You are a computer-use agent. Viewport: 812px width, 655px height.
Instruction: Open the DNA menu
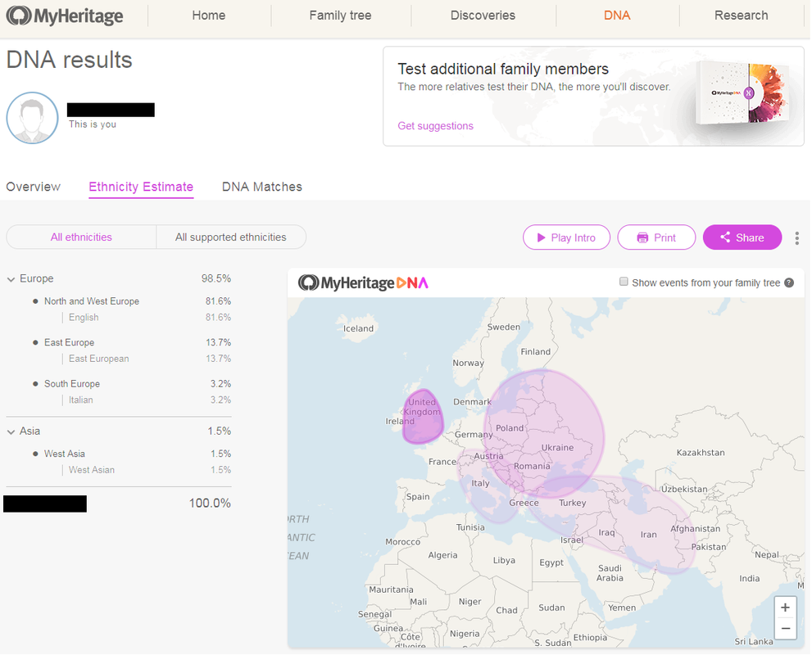coord(617,16)
